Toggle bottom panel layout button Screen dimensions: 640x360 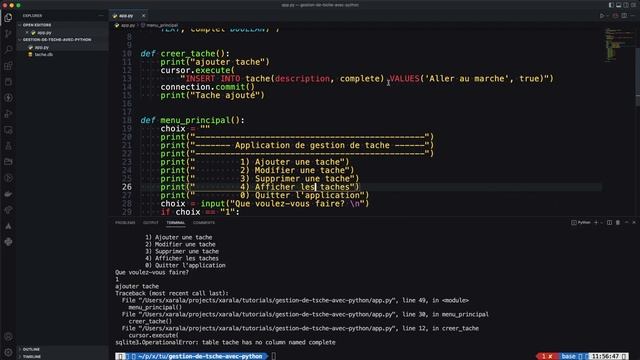pyautogui.click(x=618, y=5)
